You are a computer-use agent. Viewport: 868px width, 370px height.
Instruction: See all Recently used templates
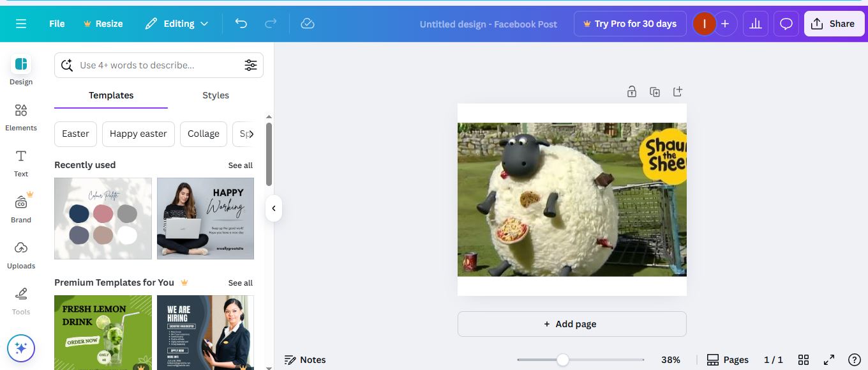[241, 166]
